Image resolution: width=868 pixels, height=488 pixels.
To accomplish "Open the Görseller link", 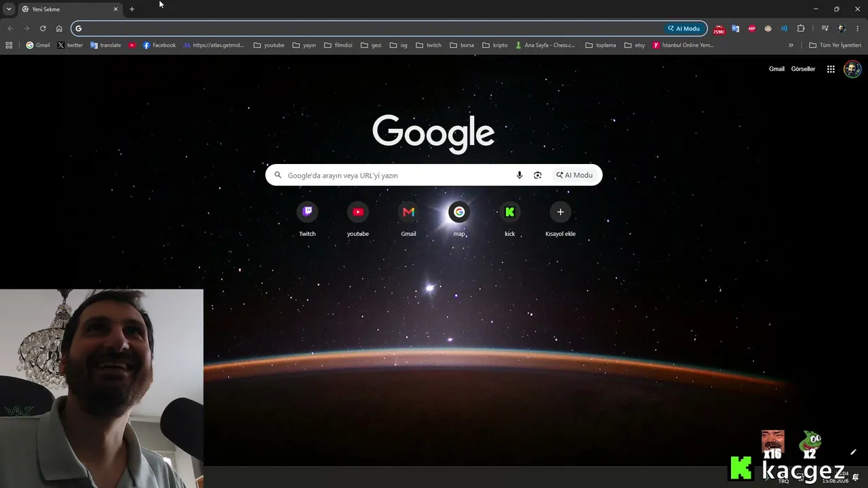I will tap(803, 69).
